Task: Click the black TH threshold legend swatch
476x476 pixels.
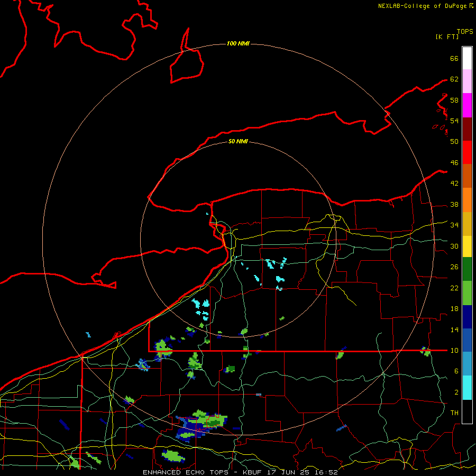Action: tap(467, 411)
